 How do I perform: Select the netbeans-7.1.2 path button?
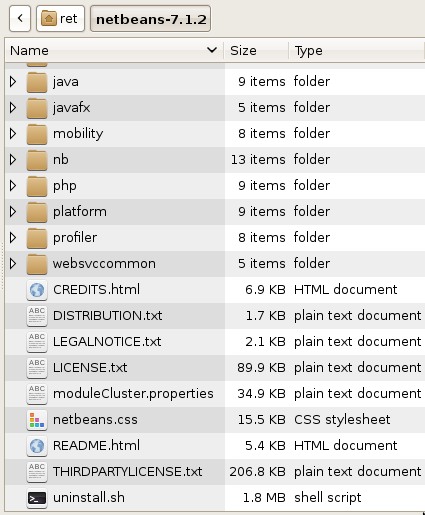tap(150, 19)
